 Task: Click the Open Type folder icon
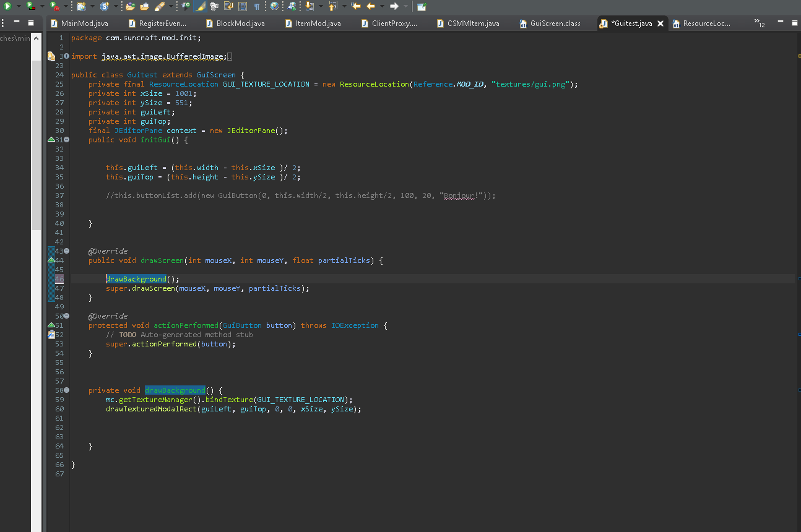coord(130,6)
